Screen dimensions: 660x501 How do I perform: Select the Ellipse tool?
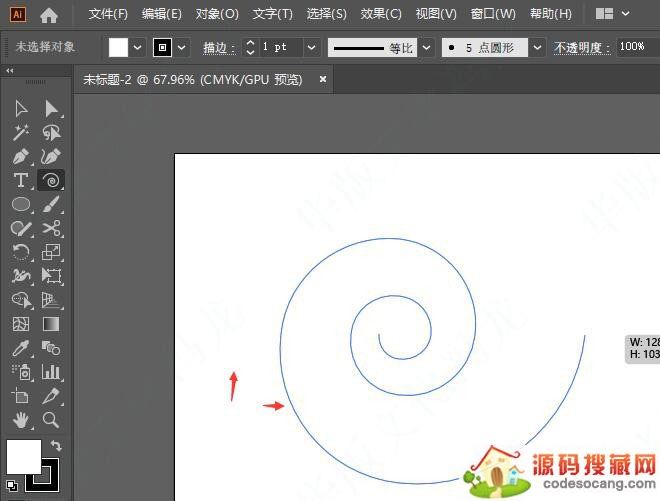point(20,204)
